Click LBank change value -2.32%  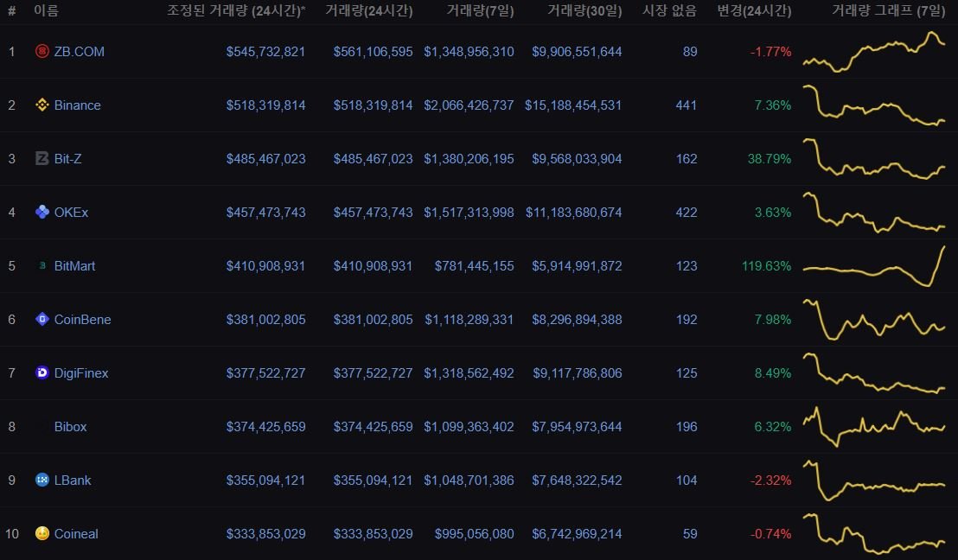click(771, 480)
